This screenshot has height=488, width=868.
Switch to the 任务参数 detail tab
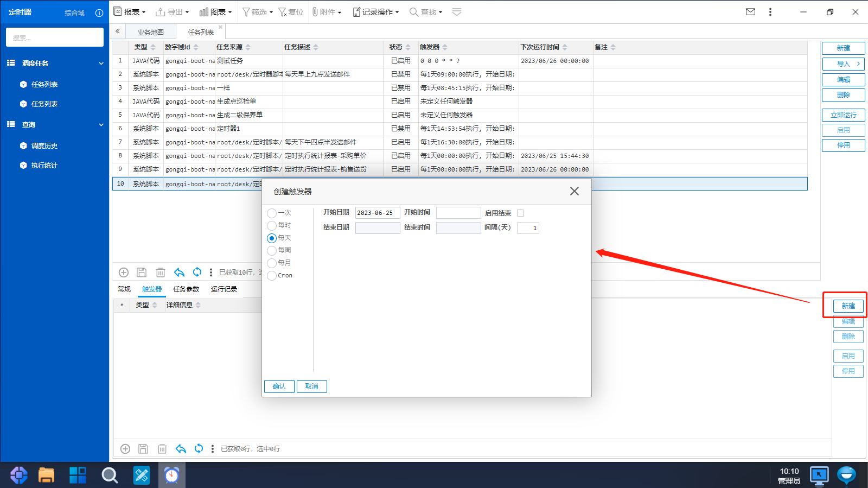pos(186,289)
